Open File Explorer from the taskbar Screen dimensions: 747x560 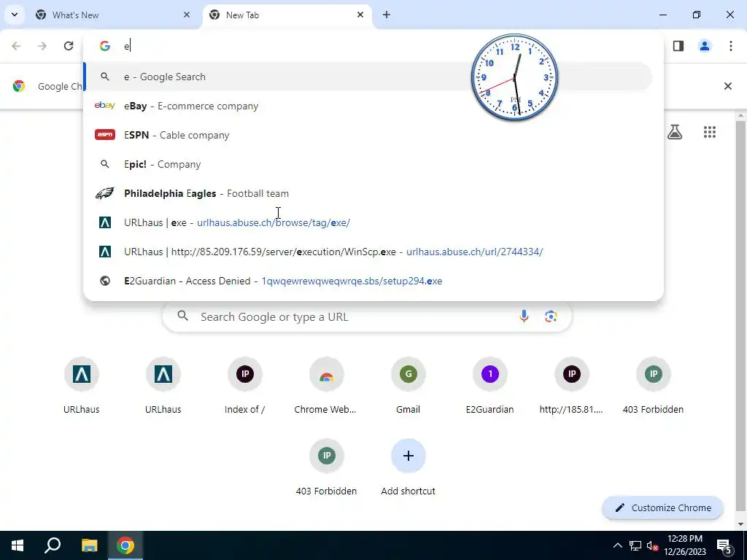point(89,545)
